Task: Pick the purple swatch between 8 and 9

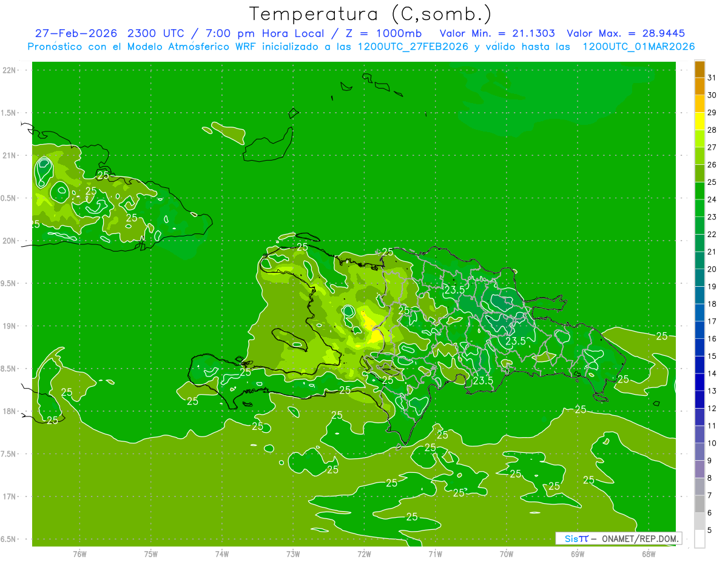Action: tap(699, 469)
